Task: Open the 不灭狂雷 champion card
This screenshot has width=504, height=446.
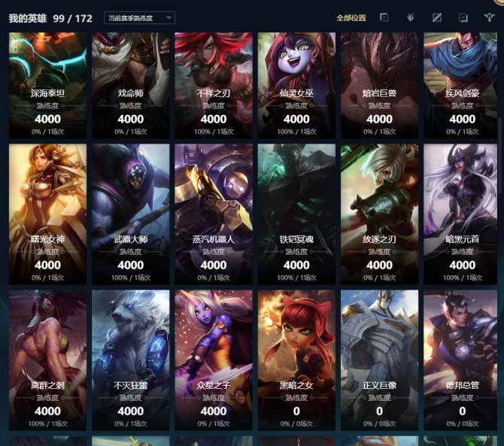Action: [x=130, y=360]
